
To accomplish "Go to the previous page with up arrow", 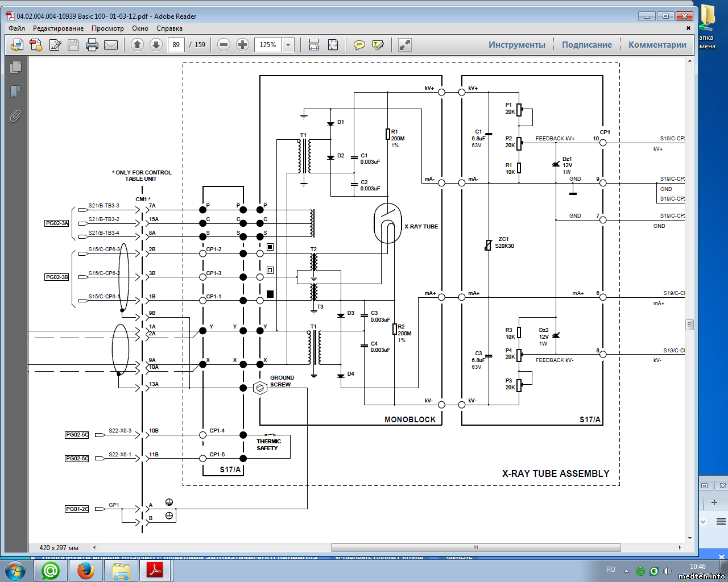I will pos(137,45).
